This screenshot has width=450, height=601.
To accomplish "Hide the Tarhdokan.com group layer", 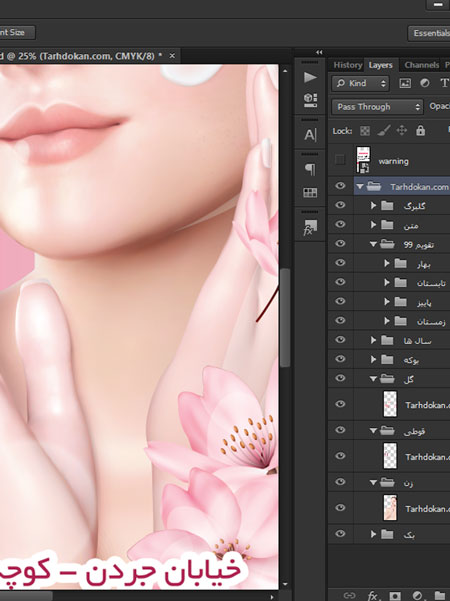I will [x=340, y=186].
